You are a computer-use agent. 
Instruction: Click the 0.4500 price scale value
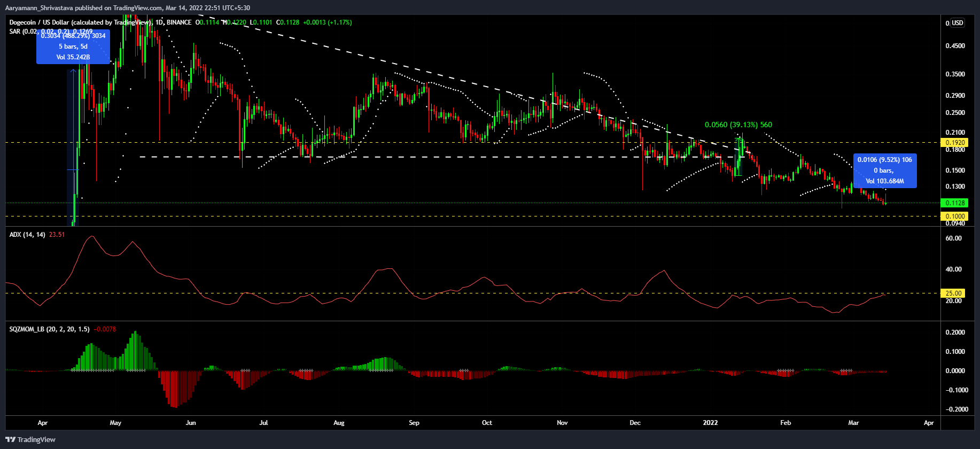[955, 46]
